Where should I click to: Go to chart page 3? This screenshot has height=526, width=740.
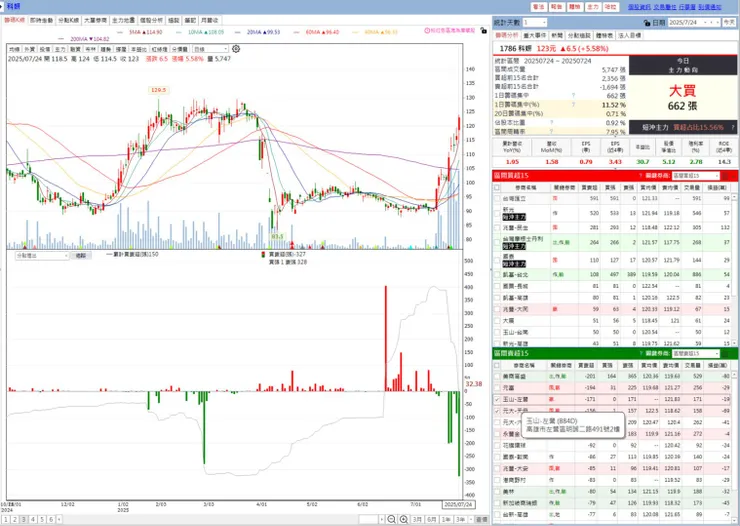tap(24, 519)
